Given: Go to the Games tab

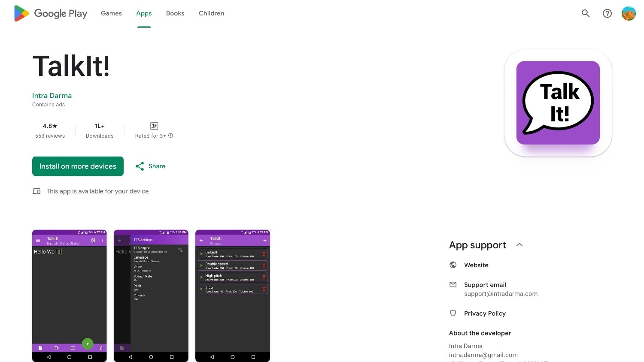Looking at the screenshot, I should coord(111,13).
